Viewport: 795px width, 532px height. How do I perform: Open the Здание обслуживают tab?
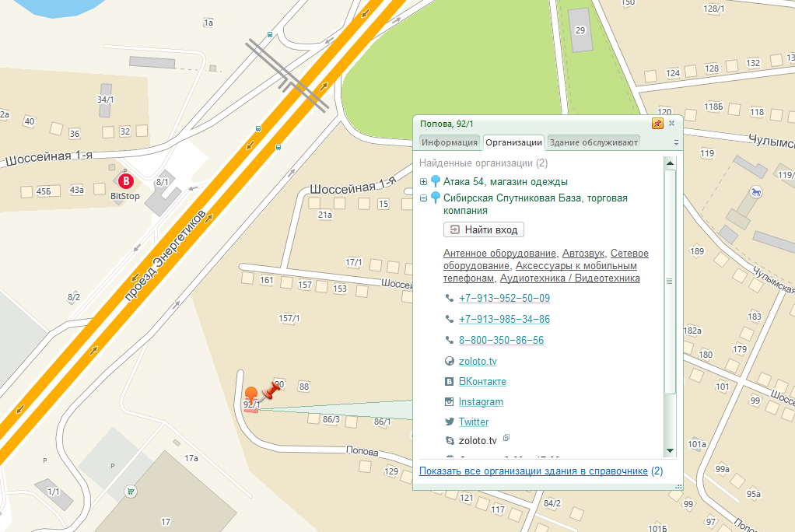594,142
